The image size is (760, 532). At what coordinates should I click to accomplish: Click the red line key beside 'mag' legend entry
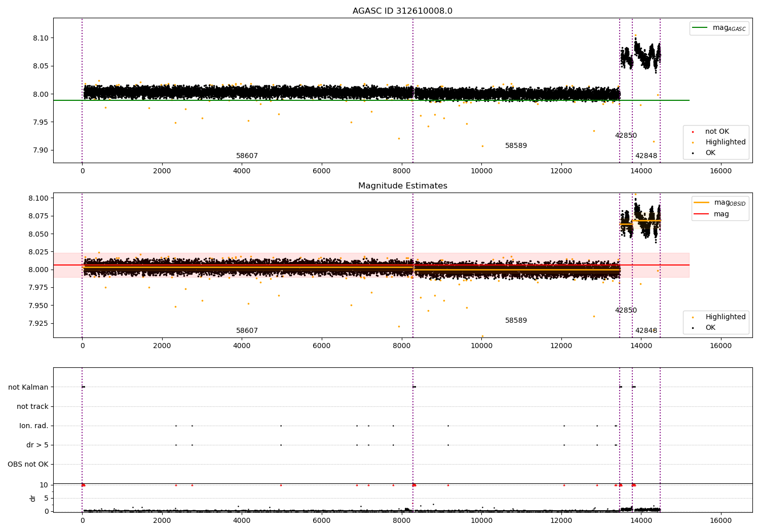[701, 214]
